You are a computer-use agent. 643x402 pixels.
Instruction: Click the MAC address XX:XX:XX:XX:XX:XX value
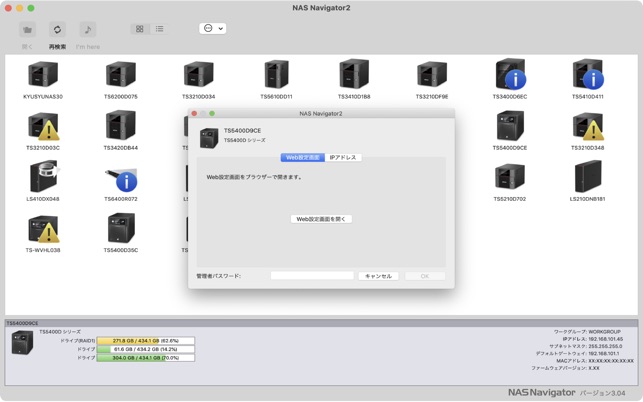click(x=611, y=361)
